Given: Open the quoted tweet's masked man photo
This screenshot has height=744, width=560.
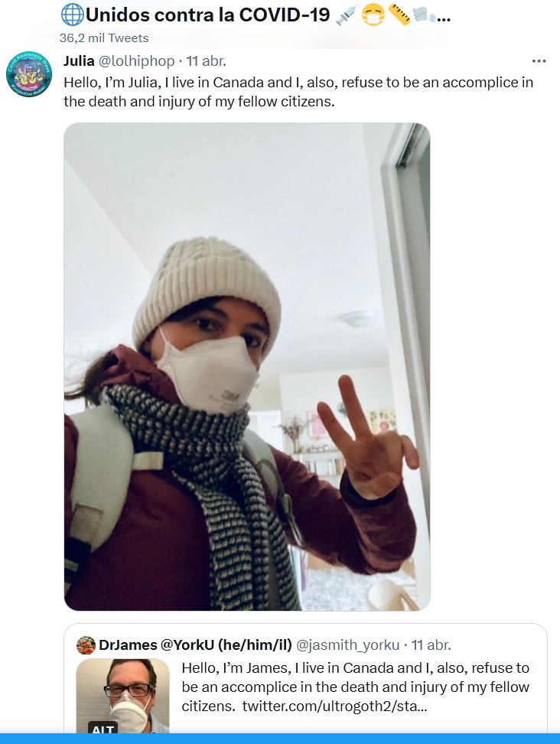Looking at the screenshot, I should click(x=122, y=695).
